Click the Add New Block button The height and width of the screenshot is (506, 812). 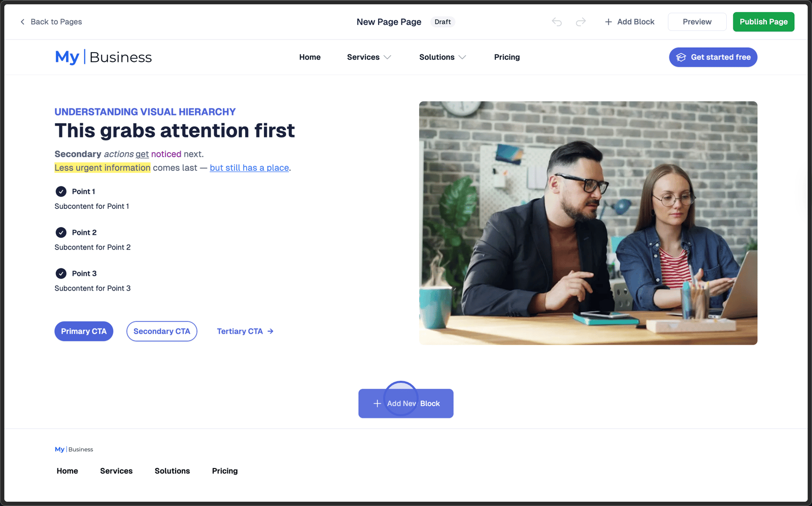pos(405,404)
